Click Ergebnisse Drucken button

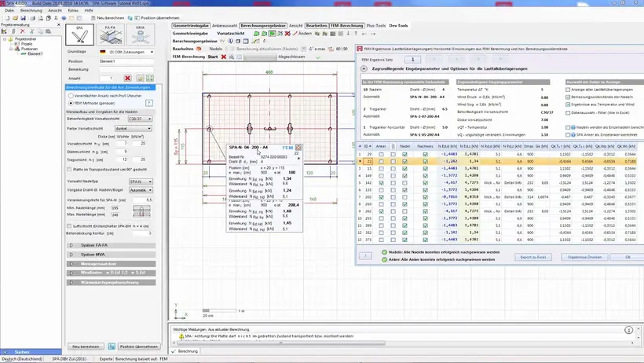(x=584, y=257)
